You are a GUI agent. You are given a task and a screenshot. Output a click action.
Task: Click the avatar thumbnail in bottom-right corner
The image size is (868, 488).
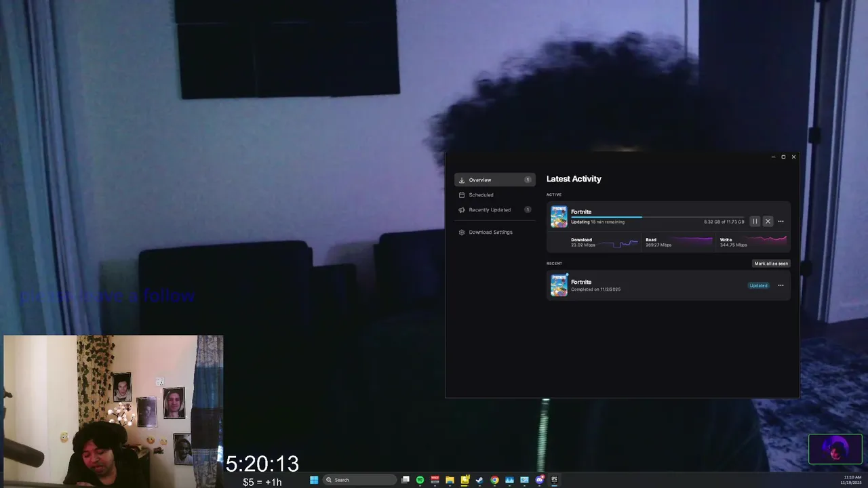point(835,449)
